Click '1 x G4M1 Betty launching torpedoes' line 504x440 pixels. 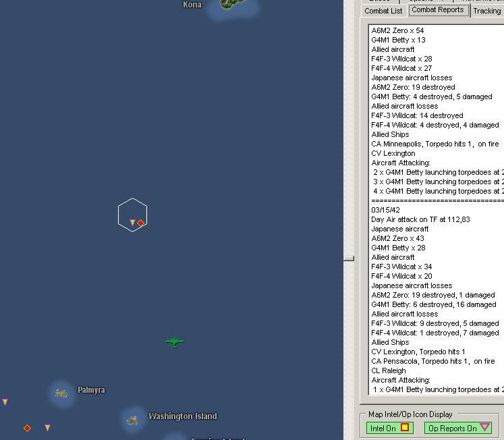tap(438, 389)
